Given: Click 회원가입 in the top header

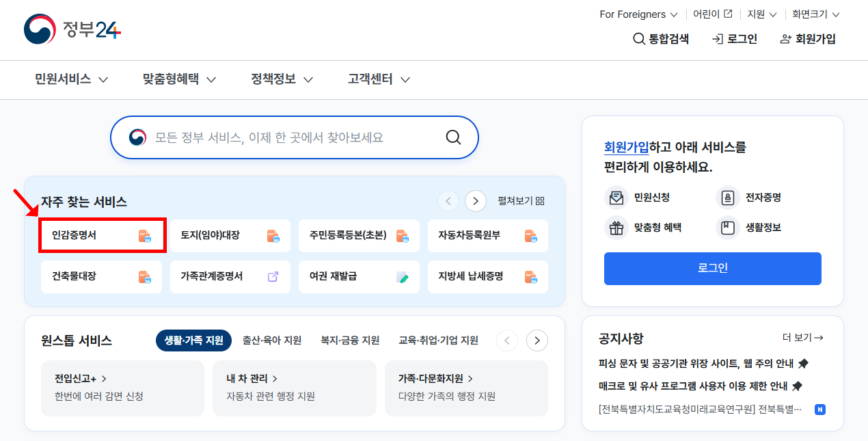Looking at the screenshot, I should click(x=808, y=39).
